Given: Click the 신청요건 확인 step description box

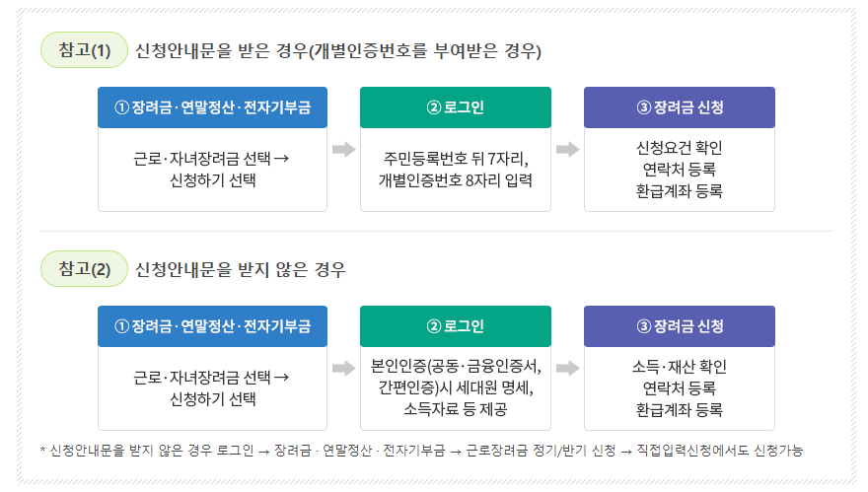Looking at the screenshot, I should coord(680,170).
